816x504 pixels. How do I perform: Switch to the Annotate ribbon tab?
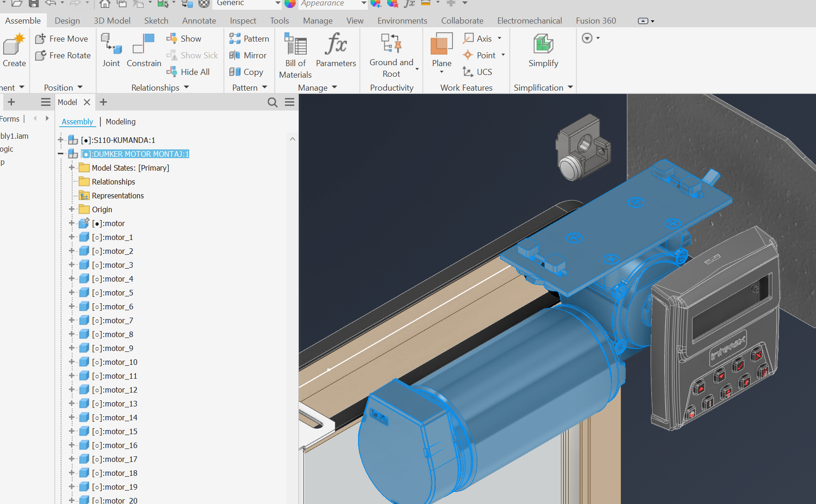198,20
